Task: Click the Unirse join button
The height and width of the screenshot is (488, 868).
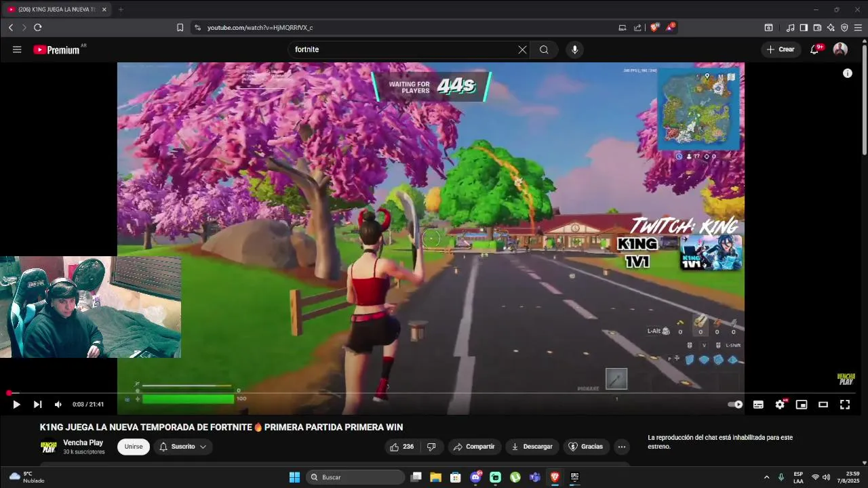Action: (x=134, y=447)
